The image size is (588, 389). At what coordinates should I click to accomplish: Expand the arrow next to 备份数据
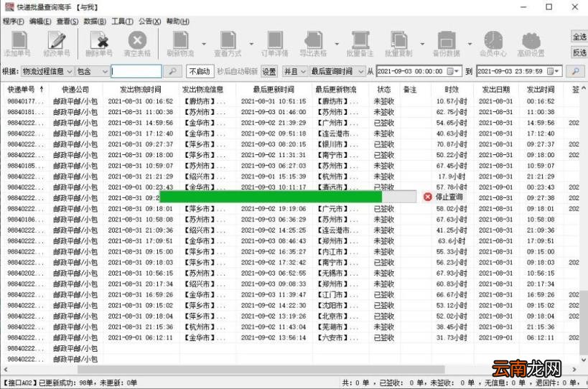click(x=470, y=44)
